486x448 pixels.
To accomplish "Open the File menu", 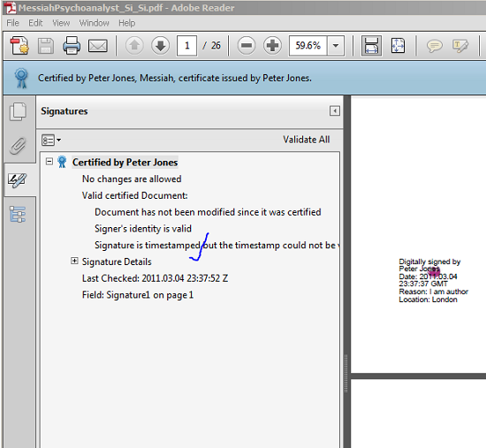I will tap(12, 23).
